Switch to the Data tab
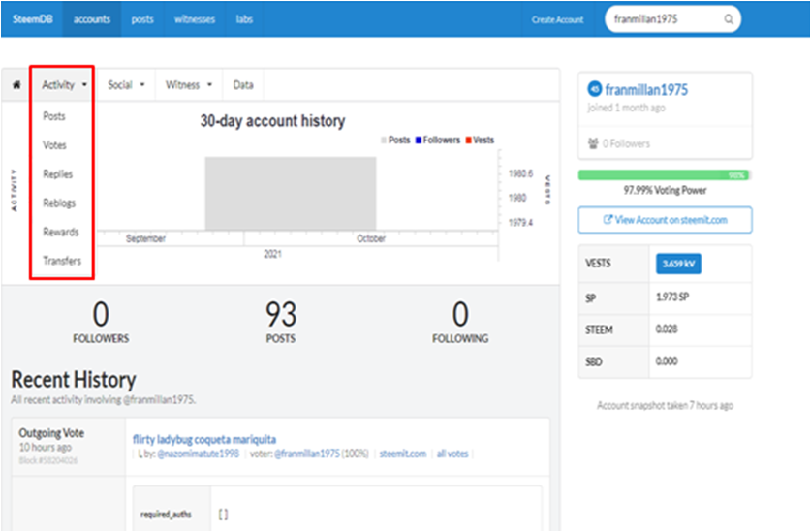This screenshot has width=811, height=532. [243, 85]
